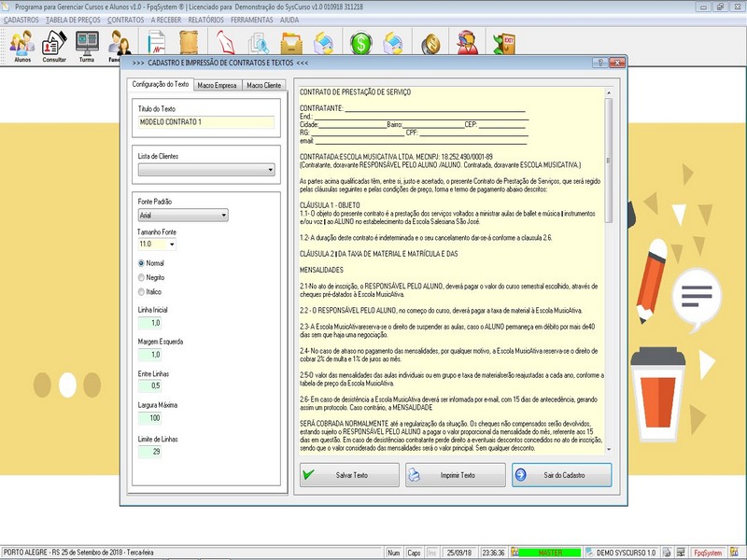
Task: Click the Imprimir Texto button
Action: coord(455,475)
